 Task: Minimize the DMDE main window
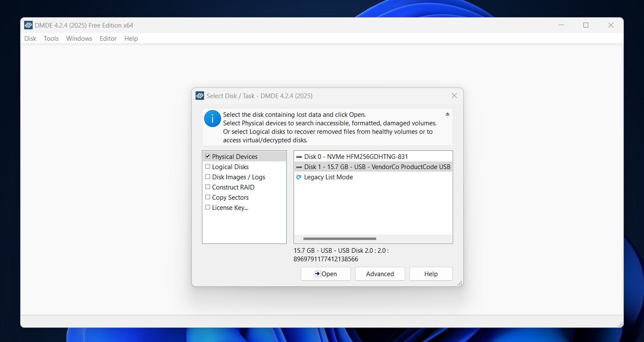pyautogui.click(x=561, y=25)
